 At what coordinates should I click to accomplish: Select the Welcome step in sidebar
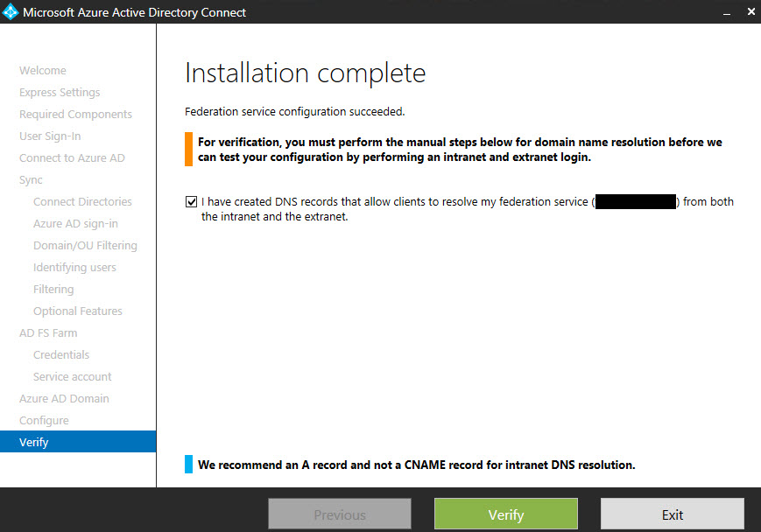[43, 71]
